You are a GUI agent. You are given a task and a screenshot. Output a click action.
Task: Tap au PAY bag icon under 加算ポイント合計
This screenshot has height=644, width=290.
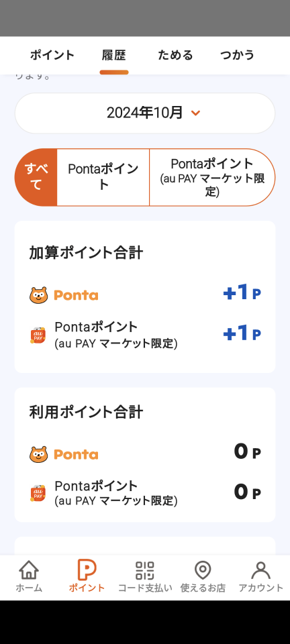[38, 335]
